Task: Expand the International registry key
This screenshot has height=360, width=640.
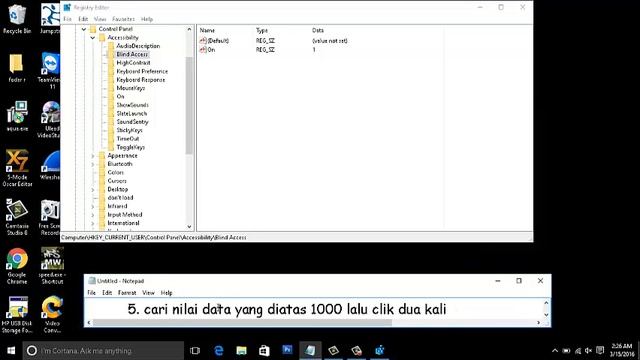Action: point(93,223)
